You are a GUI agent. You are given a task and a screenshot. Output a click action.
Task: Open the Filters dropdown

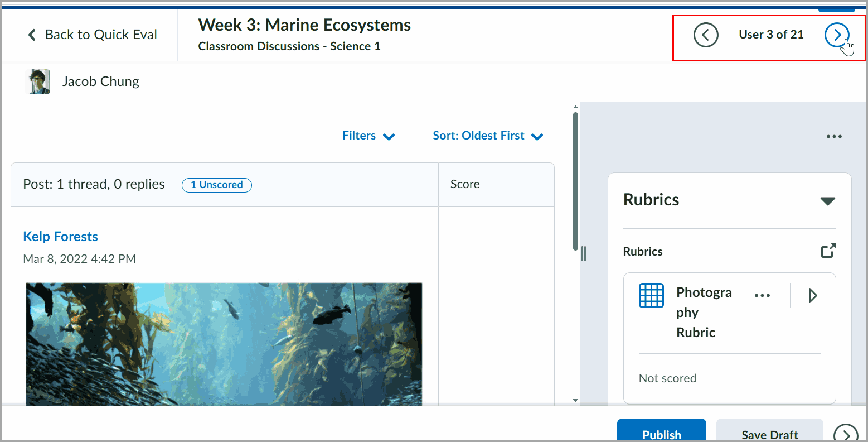point(368,136)
